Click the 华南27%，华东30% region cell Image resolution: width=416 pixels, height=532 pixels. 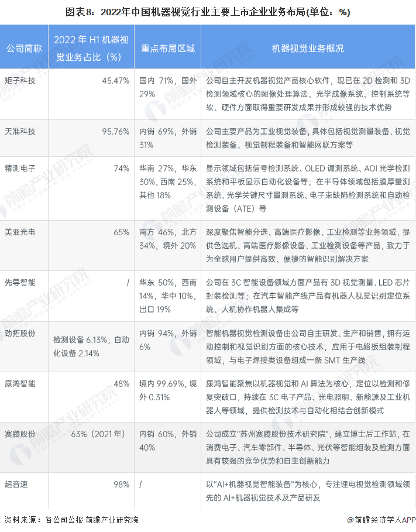coord(167,182)
